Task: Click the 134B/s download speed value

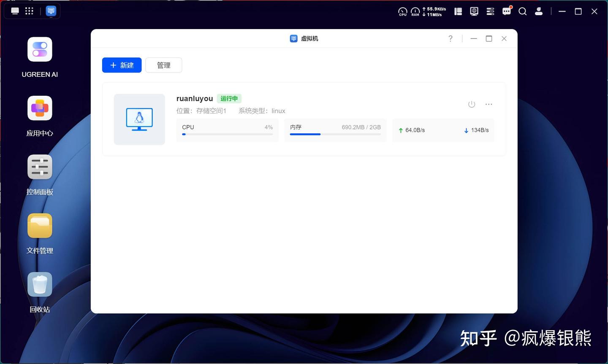Action: click(480, 130)
